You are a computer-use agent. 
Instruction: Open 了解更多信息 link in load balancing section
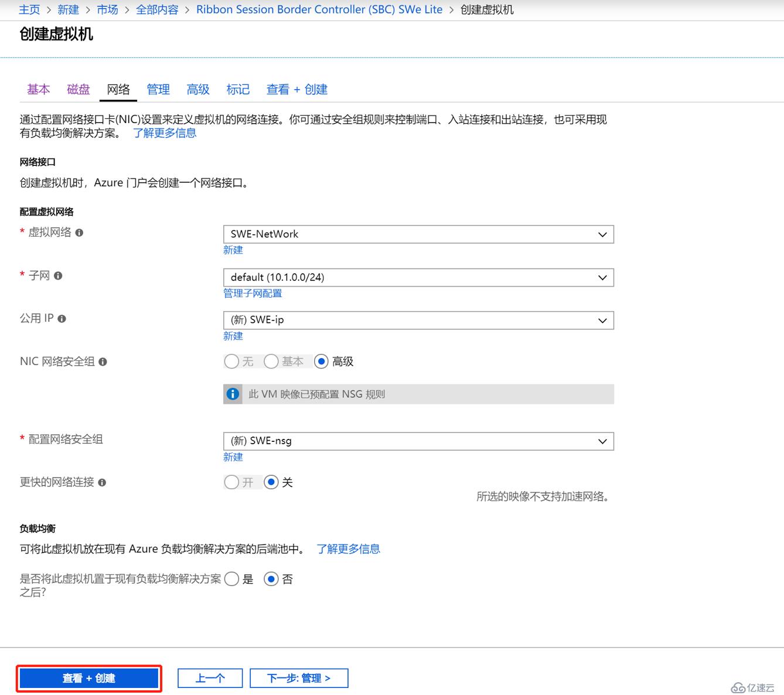point(349,549)
